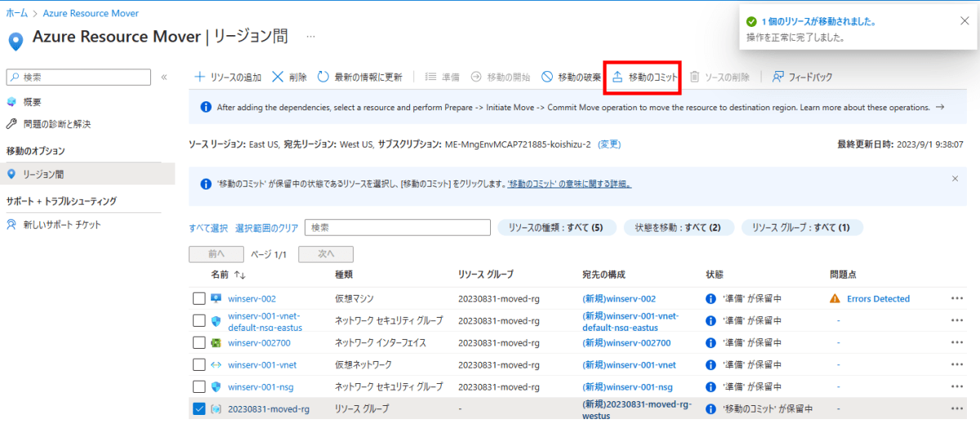Open the リソースの種類 : すべて (5) filter
Viewport: 980px width, 437px height.
pos(555,228)
